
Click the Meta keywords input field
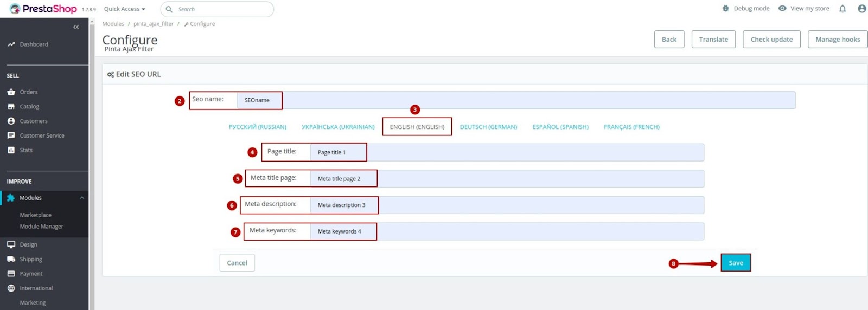point(507,231)
